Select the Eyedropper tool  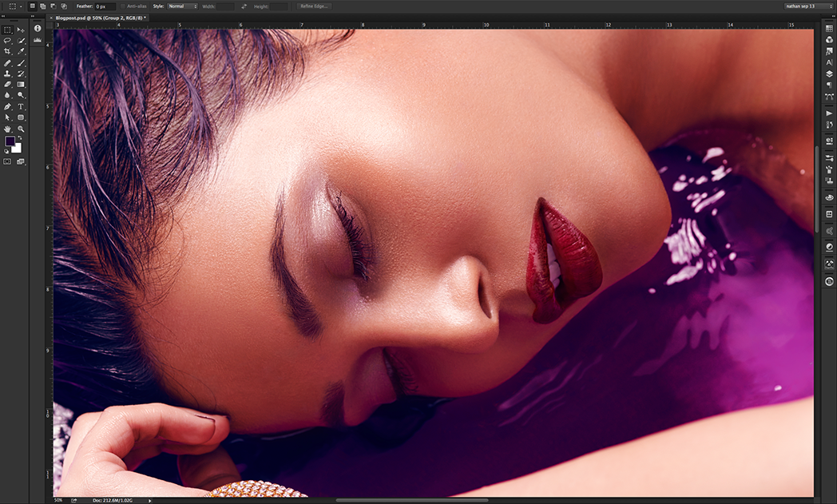click(21, 51)
